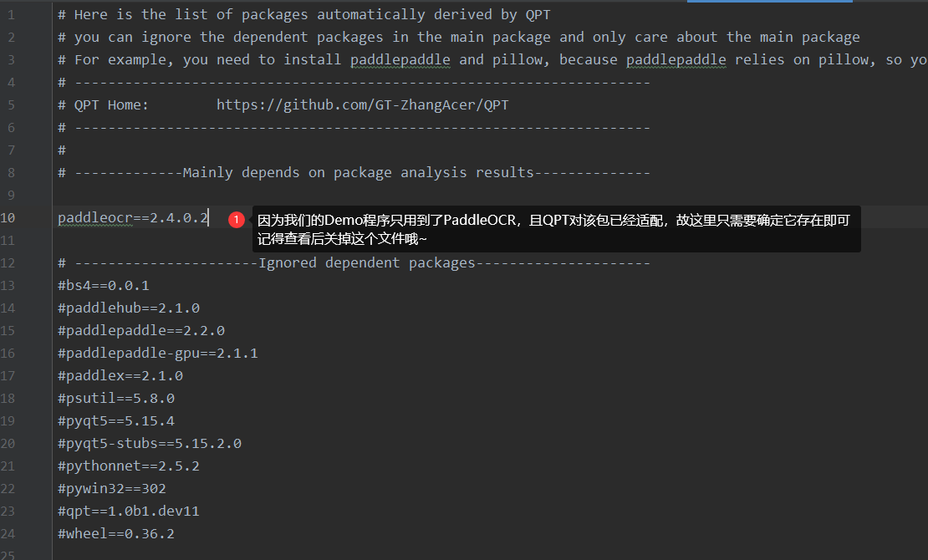Click the #pyqt5-stubs==5.15.2.0 entry

pyautogui.click(x=149, y=443)
